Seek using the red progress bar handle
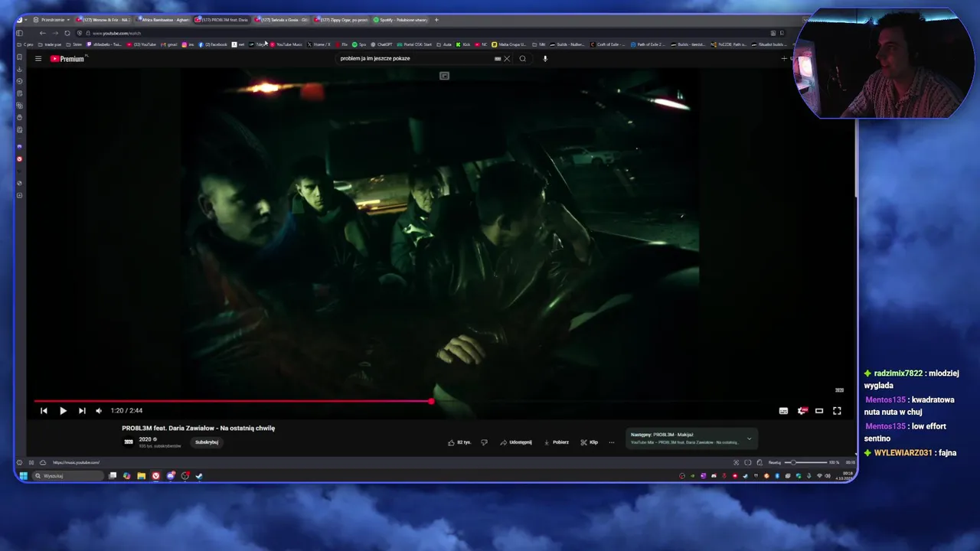This screenshot has height=551, width=980. tap(432, 401)
